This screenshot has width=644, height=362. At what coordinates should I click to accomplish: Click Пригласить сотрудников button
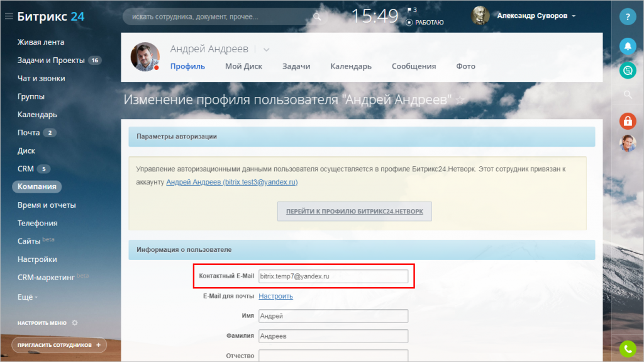click(x=58, y=345)
